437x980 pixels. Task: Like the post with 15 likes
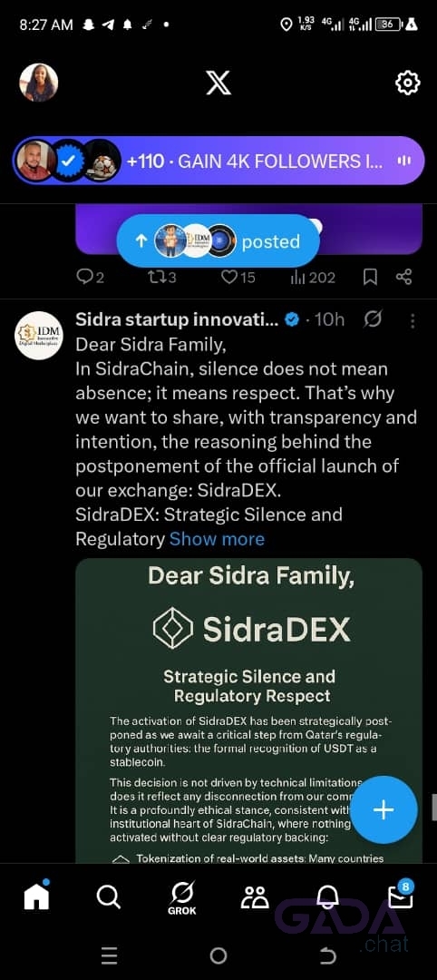238,277
